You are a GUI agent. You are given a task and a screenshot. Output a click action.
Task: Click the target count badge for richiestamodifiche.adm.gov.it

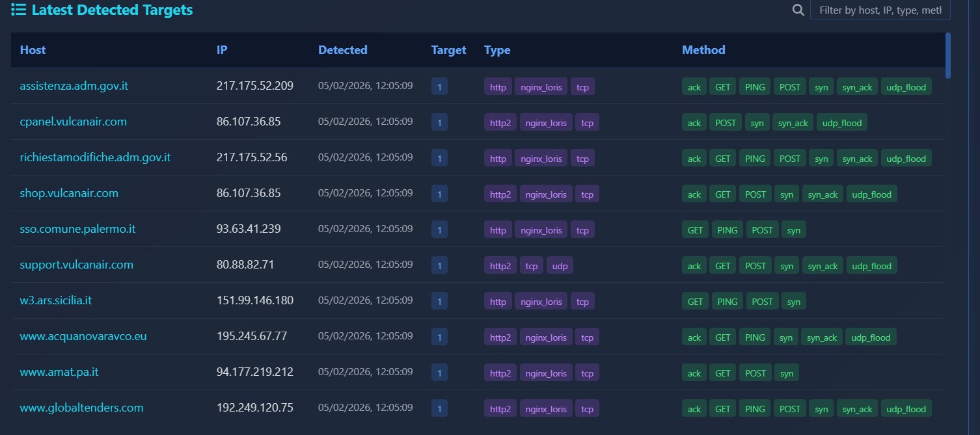coord(439,158)
